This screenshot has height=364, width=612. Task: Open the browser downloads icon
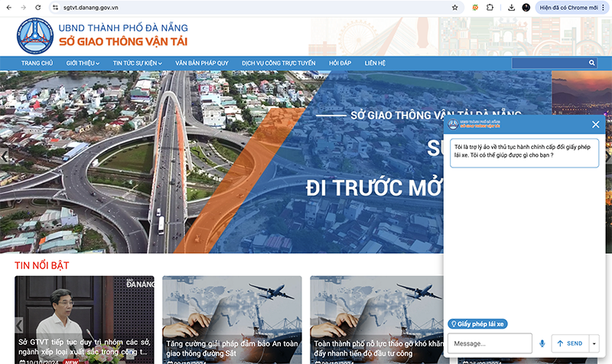pyautogui.click(x=508, y=7)
